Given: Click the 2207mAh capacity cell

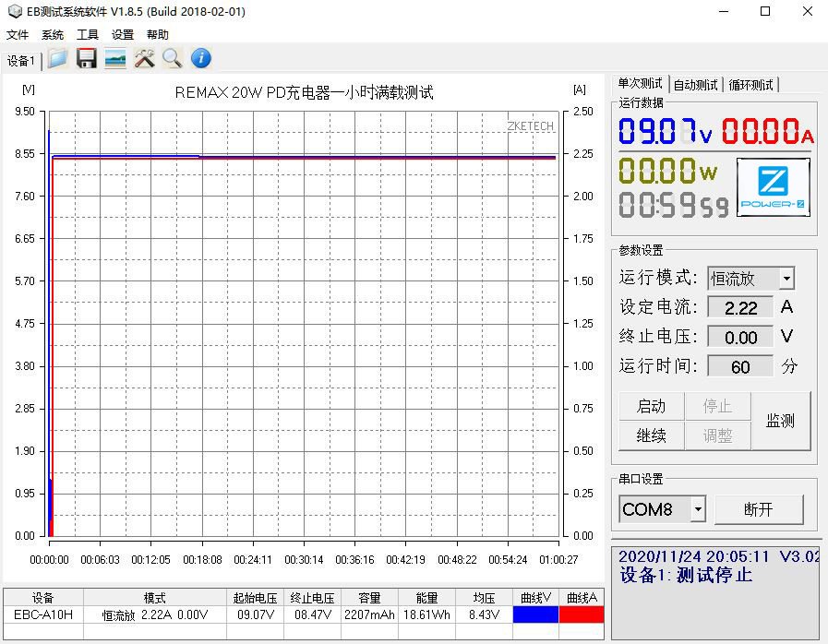Looking at the screenshot, I should click(369, 614).
